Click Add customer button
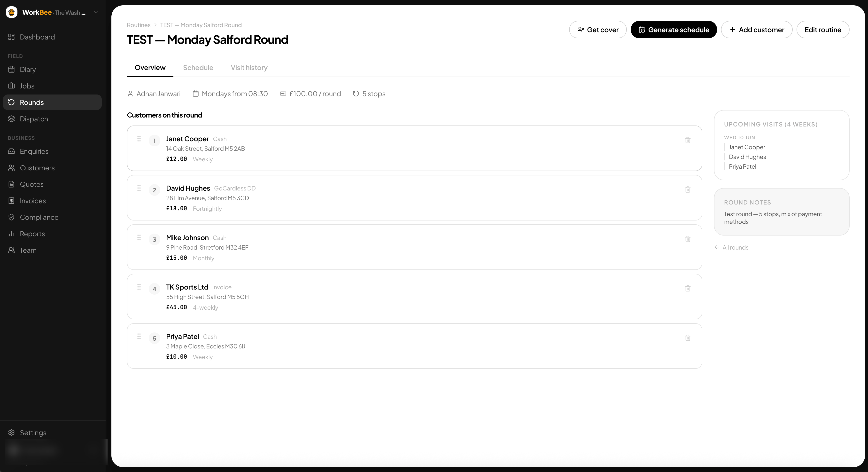Image resolution: width=868 pixels, height=472 pixels. [757, 30]
